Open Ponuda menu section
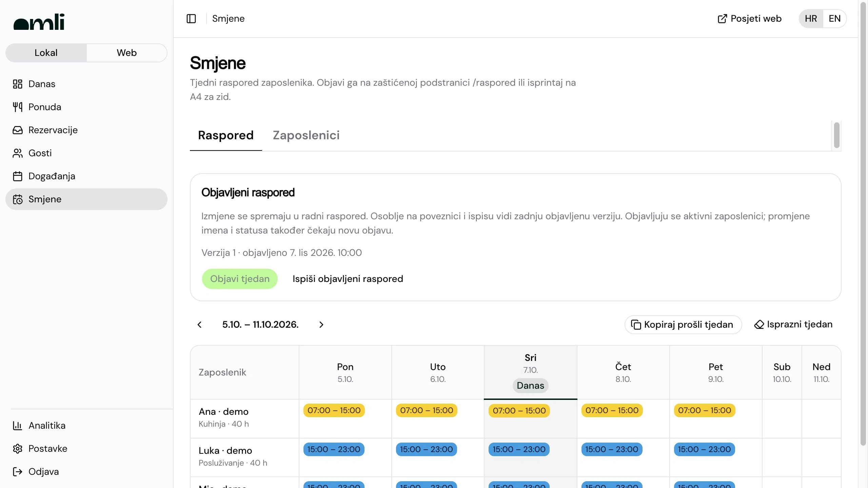 [x=86, y=107]
